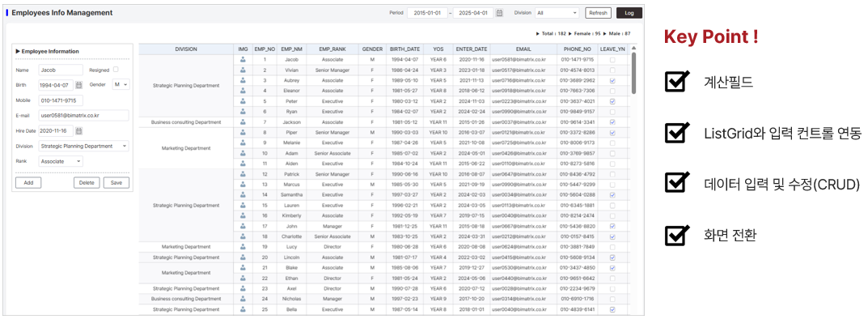Open the Rank dropdown showing Associate
868x319 pixels.
pyautogui.click(x=61, y=161)
